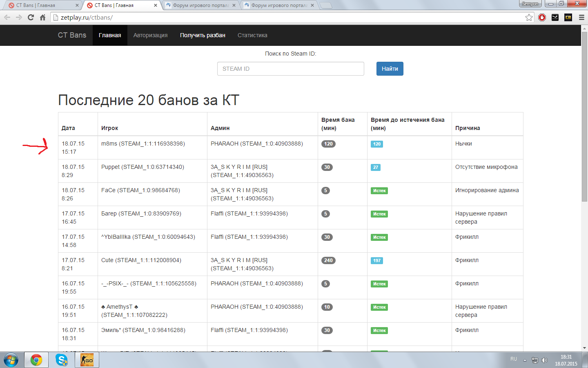Open the Статистика navigation item
This screenshot has height=368, width=588.
[x=252, y=35]
